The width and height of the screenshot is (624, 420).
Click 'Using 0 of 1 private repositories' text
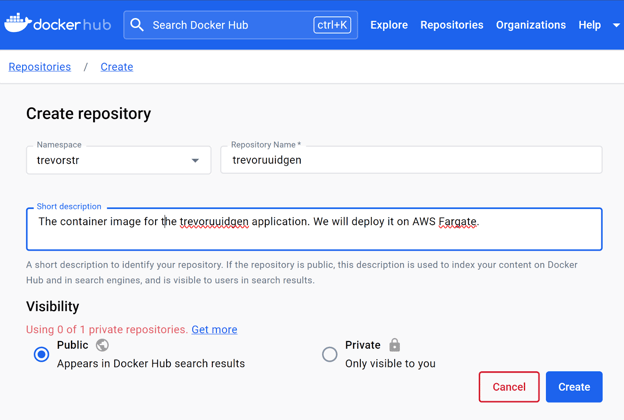(x=107, y=330)
